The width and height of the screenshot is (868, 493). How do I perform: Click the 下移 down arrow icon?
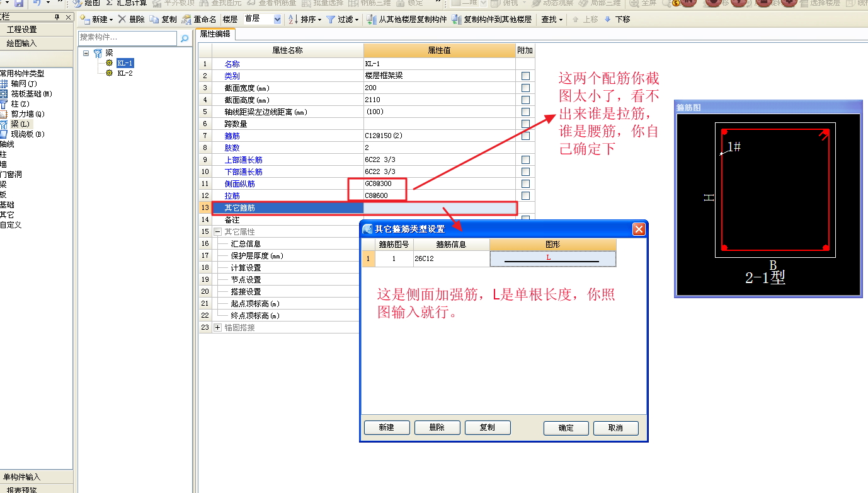[x=607, y=20]
